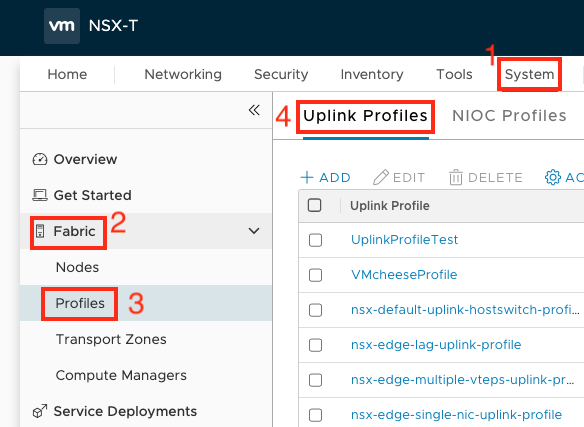Collapse the Fabric section chevron

click(254, 231)
